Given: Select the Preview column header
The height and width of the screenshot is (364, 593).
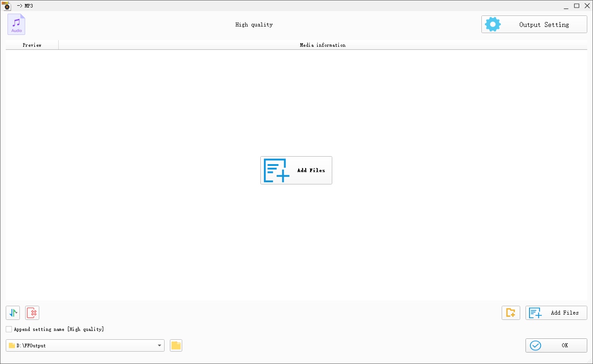Looking at the screenshot, I should (x=31, y=45).
